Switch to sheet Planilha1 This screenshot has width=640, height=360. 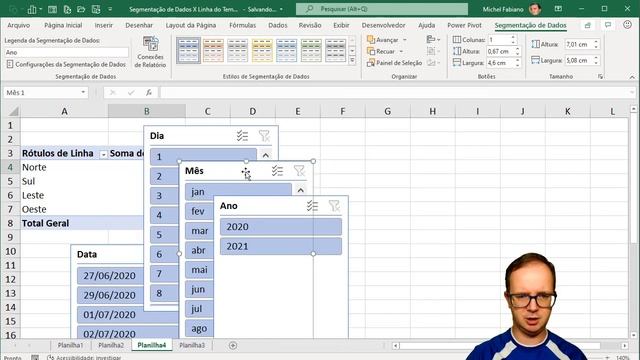click(70, 345)
